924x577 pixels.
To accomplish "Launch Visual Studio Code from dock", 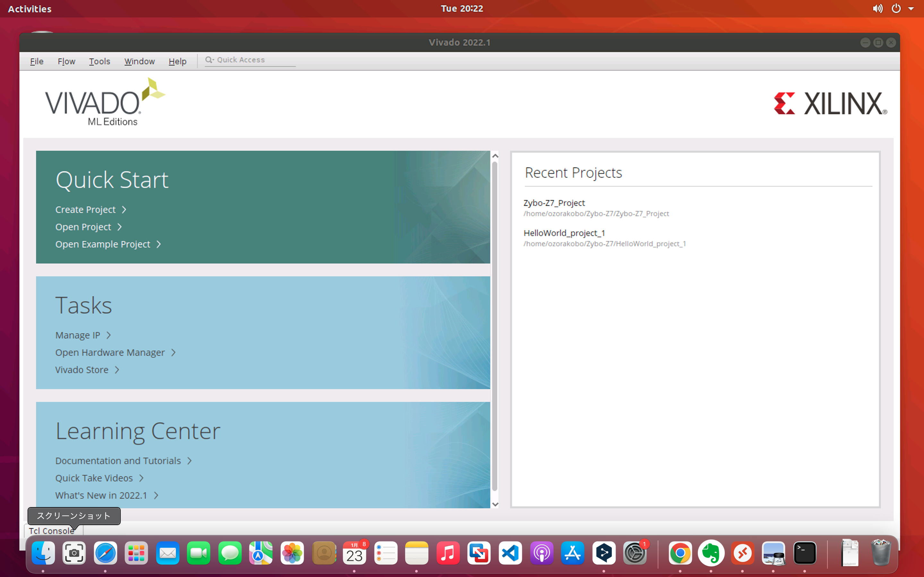I will click(x=510, y=553).
